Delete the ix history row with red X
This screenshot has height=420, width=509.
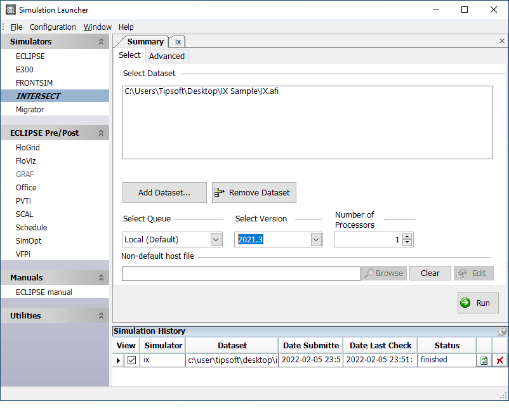coord(500,360)
